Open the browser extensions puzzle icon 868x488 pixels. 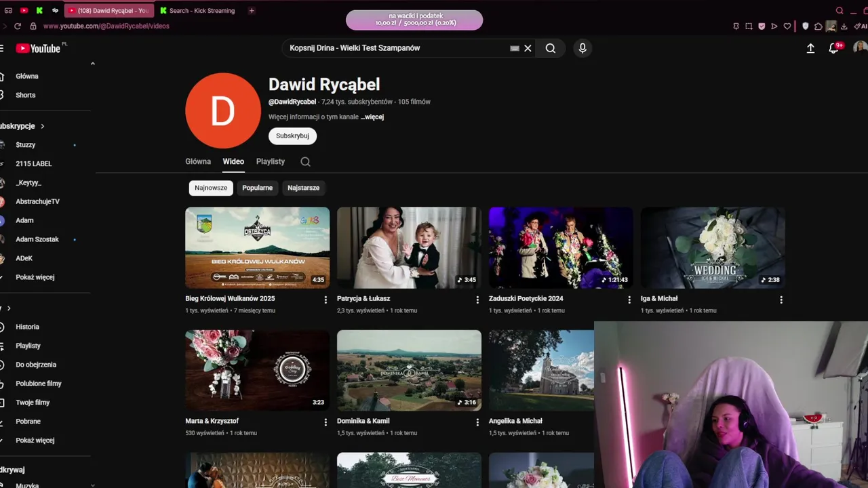818,26
